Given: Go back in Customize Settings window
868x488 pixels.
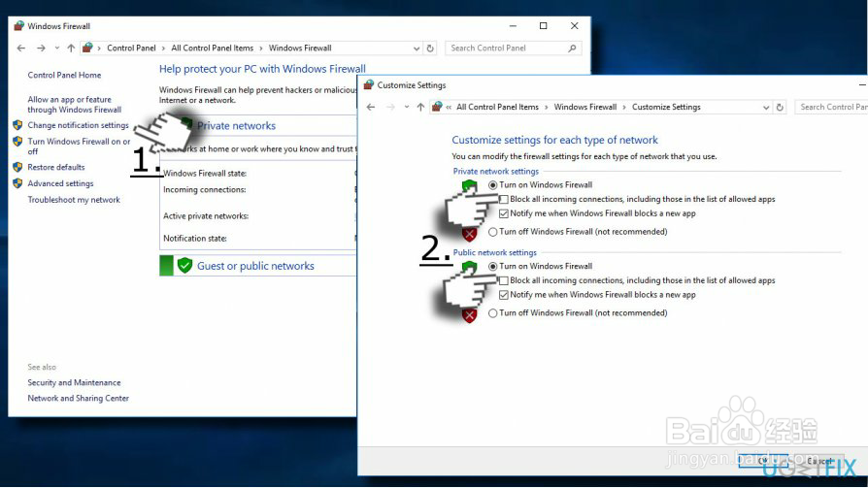Looking at the screenshot, I should point(370,108).
